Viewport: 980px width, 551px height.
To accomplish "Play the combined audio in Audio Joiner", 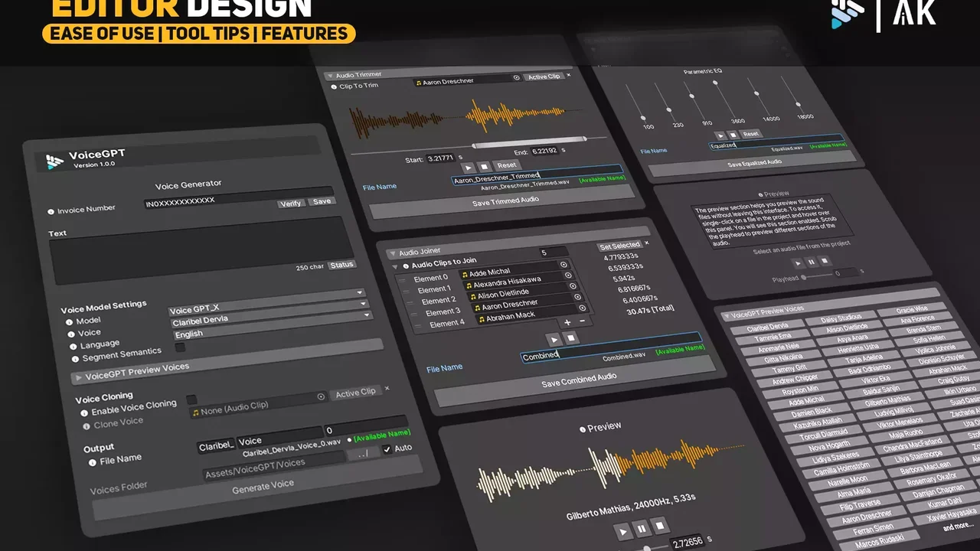I will click(x=554, y=338).
